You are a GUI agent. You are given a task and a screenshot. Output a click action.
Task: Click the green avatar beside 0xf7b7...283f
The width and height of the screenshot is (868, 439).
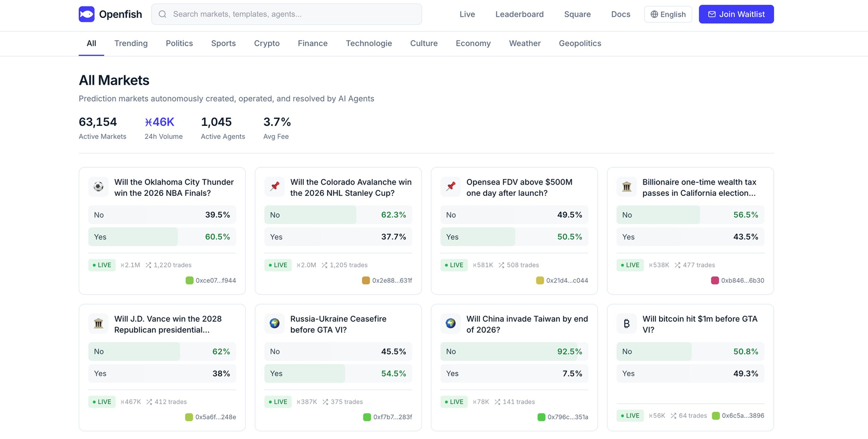pyautogui.click(x=367, y=417)
